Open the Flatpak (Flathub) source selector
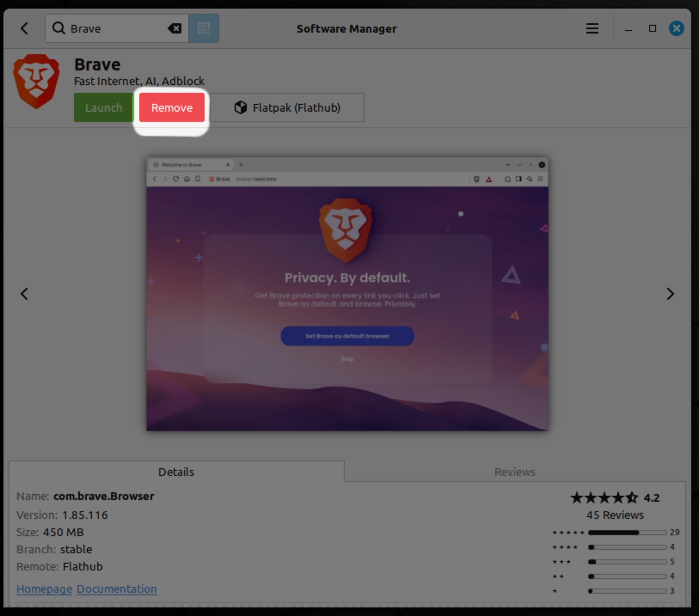This screenshot has height=616, width=699. tap(287, 107)
